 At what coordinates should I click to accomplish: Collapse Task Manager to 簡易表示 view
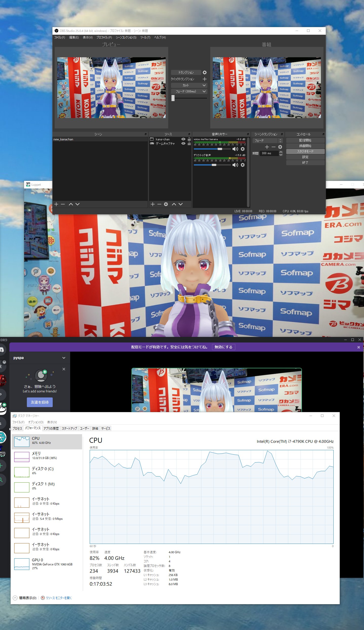(x=25, y=598)
